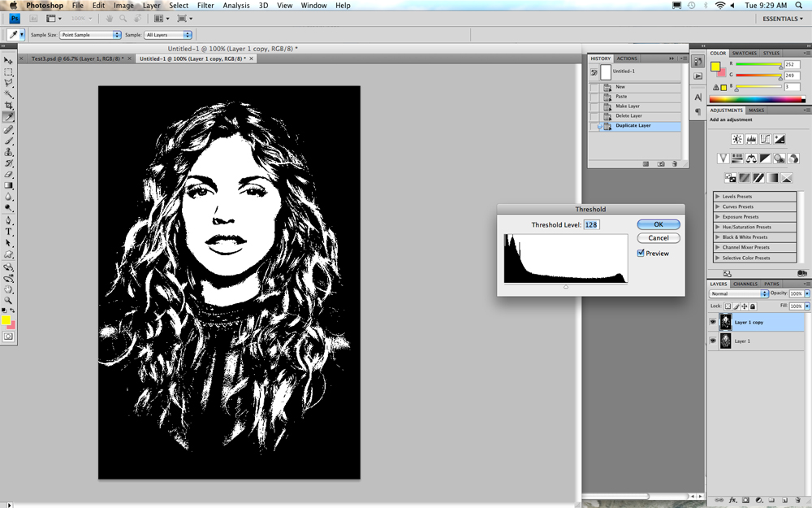Select the Move tool
The image size is (812, 508).
click(x=8, y=61)
